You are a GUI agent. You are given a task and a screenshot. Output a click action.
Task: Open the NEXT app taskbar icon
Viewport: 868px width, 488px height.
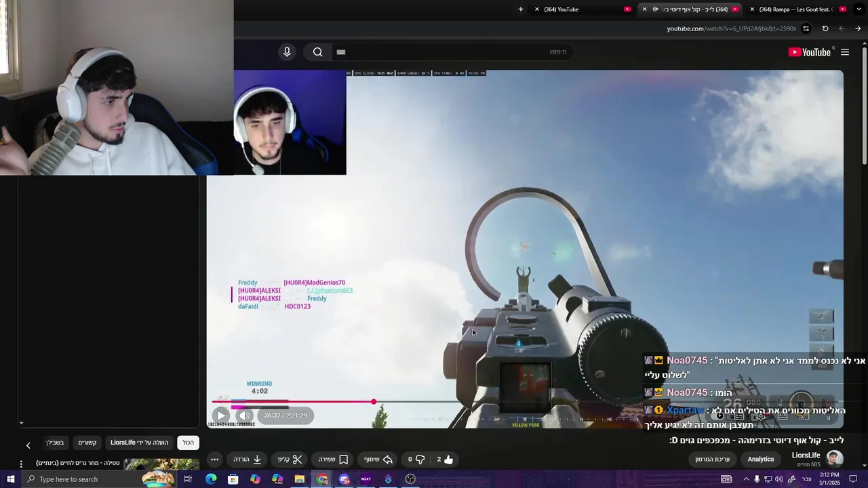coord(366,479)
